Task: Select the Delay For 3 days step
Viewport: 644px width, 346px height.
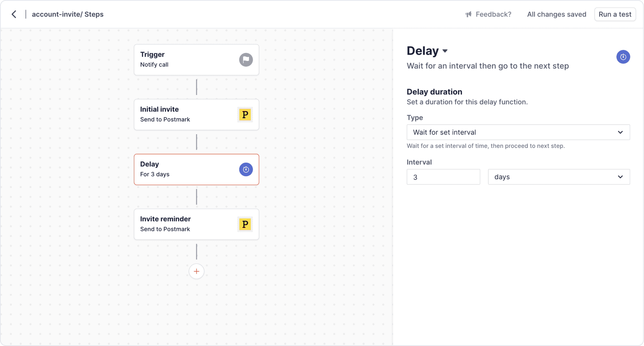Action: (x=185, y=170)
